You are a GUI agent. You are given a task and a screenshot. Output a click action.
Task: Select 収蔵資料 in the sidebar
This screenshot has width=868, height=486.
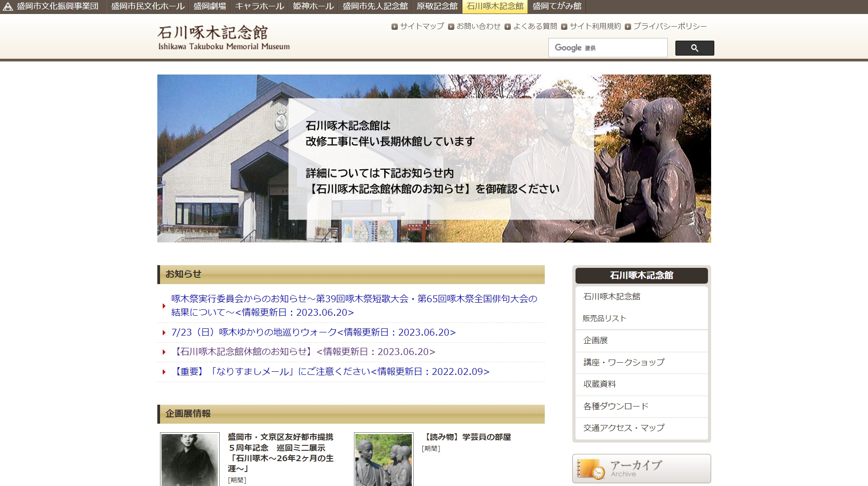coord(642,384)
